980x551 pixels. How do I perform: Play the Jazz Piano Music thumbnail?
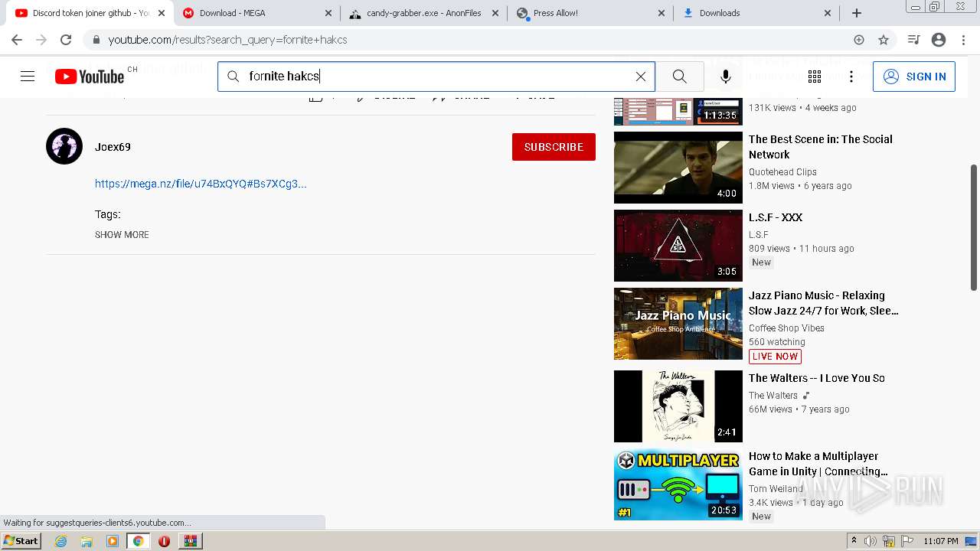click(678, 324)
